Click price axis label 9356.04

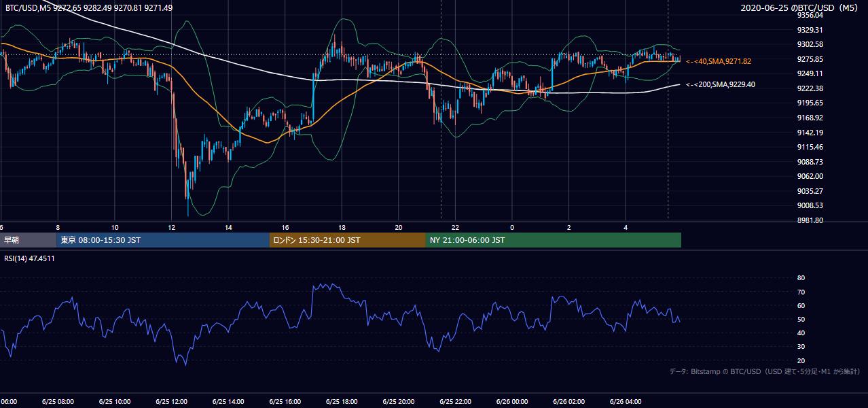(810, 15)
